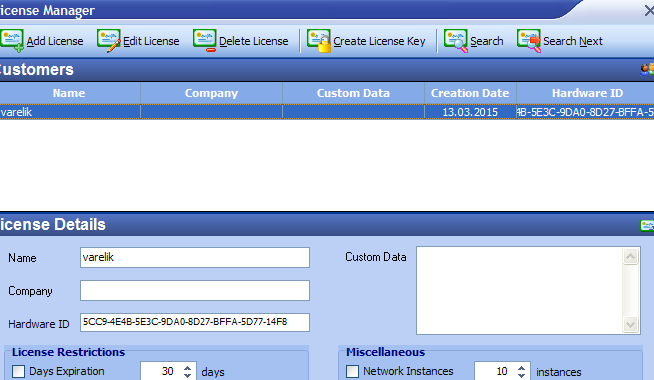Click the Edit License label
This screenshot has width=654, height=380.
(x=151, y=41)
